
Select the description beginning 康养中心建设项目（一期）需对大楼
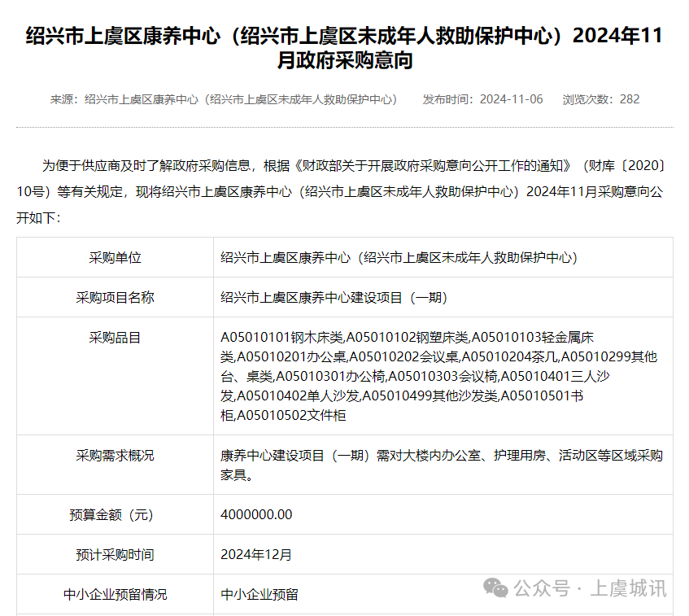click(442, 465)
